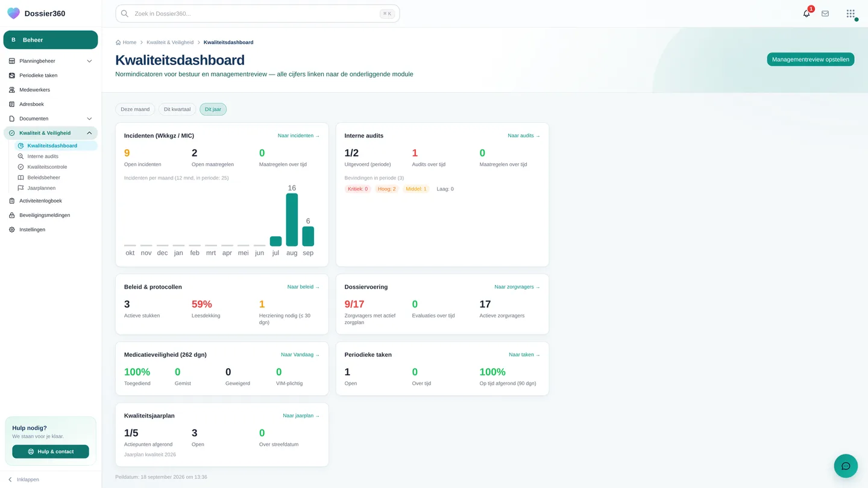Viewport: 868px width, 488px height.
Task: Open the apps grid icon
Action: click(x=851, y=13)
